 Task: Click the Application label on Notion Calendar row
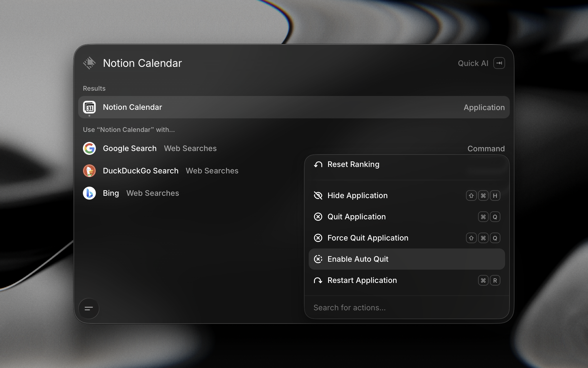[484, 107]
